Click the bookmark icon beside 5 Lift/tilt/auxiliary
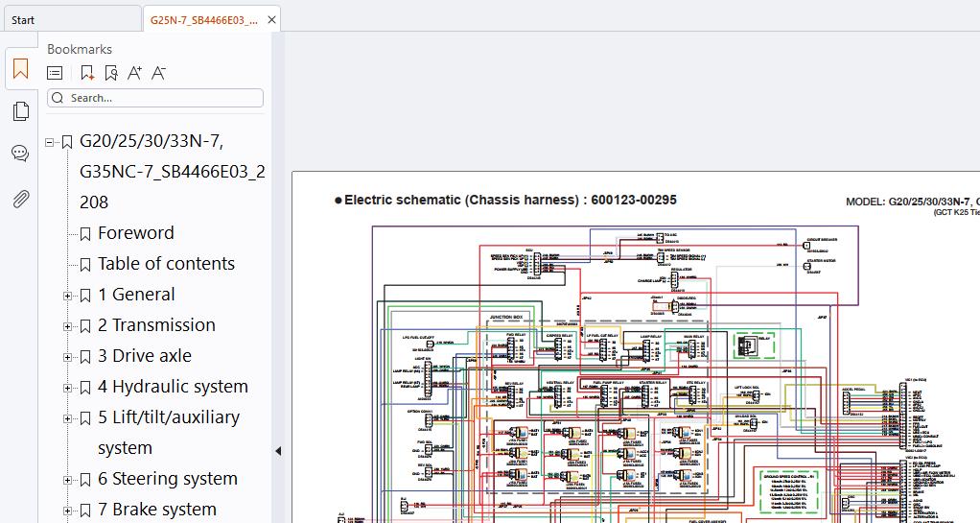Screen dimensions: 980x523 tap(85, 418)
